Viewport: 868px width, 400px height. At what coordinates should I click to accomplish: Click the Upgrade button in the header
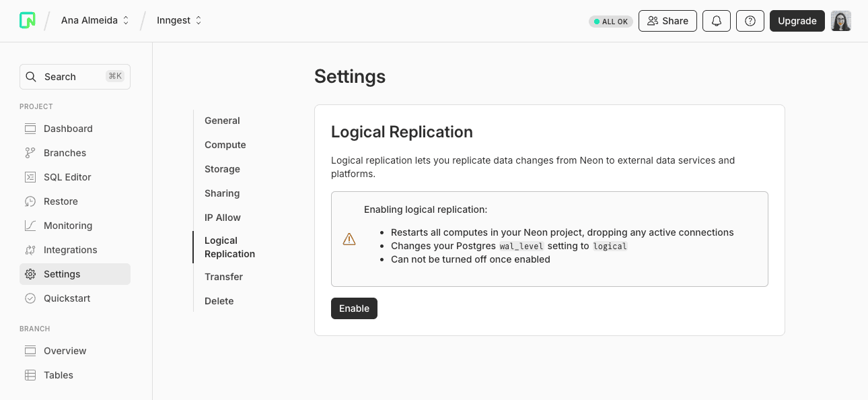[797, 21]
